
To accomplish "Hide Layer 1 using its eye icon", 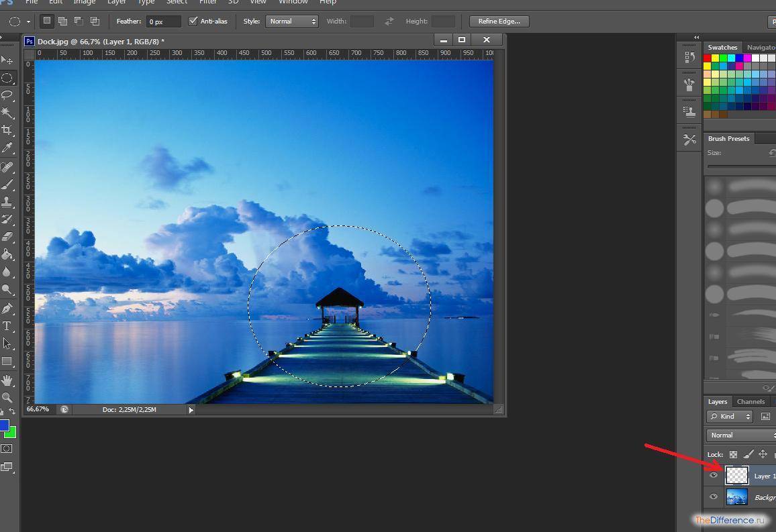I will point(714,476).
